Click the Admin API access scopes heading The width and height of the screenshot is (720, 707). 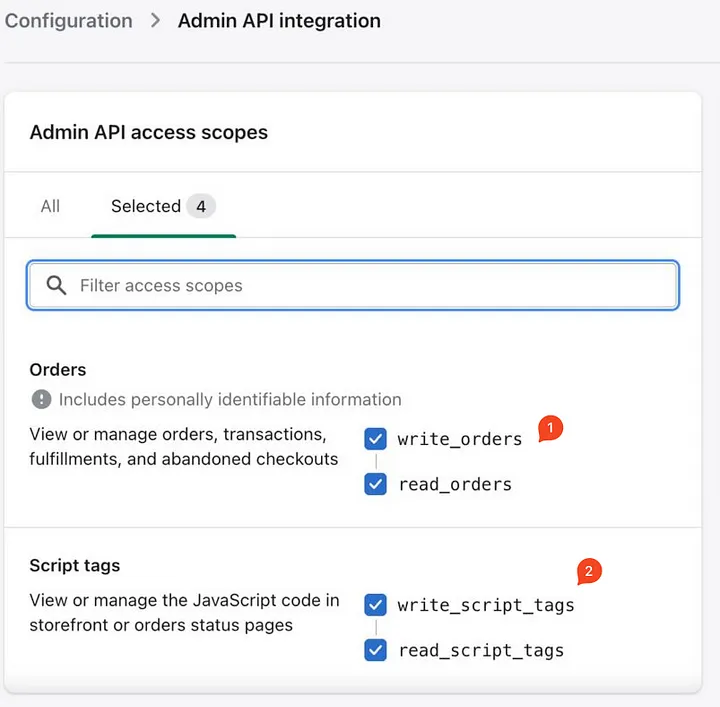[x=149, y=132]
